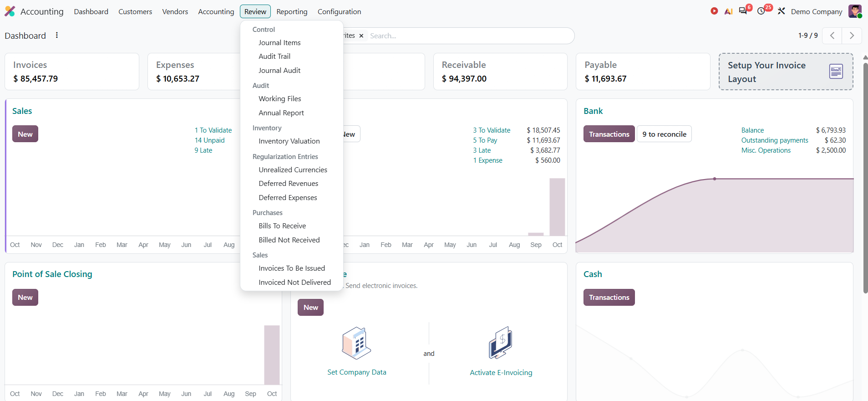Screen dimensions: 868x401
Task: Open the Receivable summary card
Action: pos(500,72)
